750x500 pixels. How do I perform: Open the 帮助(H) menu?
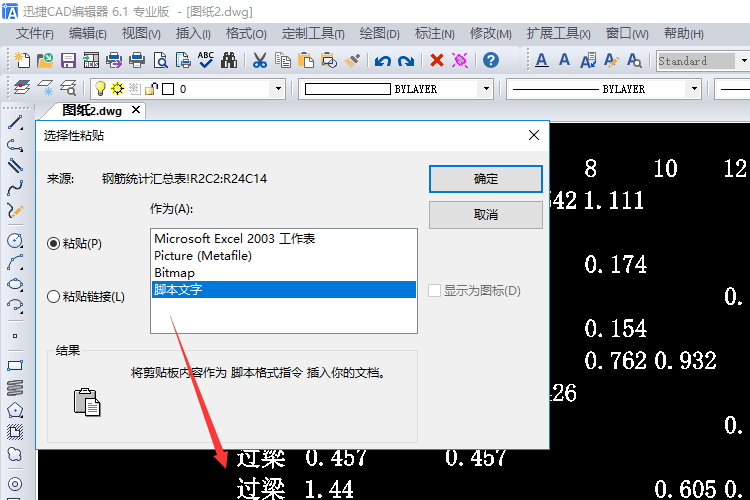[684, 34]
